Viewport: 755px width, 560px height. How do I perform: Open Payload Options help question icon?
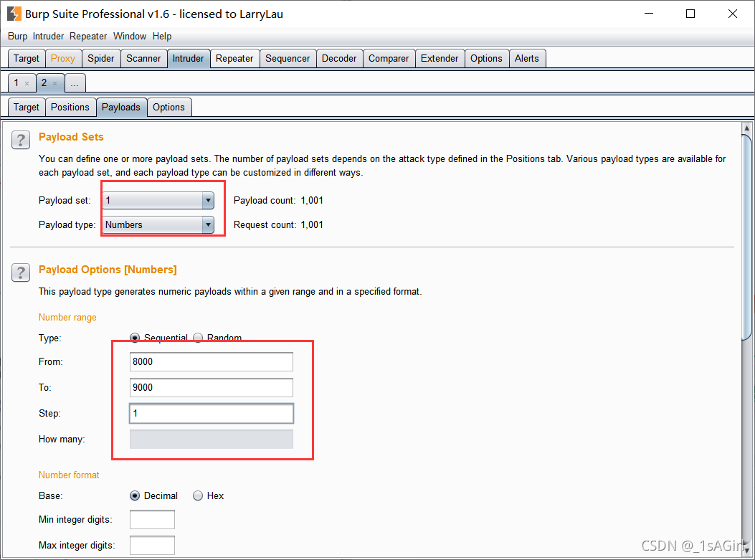click(21, 272)
